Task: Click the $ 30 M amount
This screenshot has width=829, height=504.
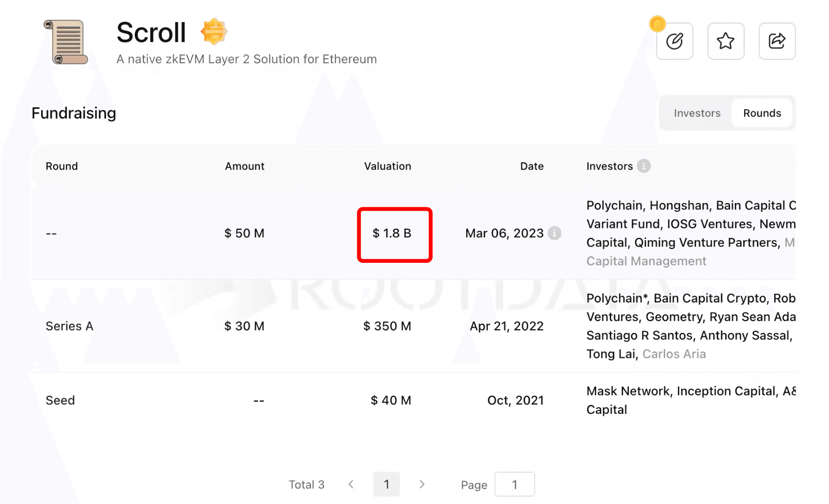Action: 244,326
